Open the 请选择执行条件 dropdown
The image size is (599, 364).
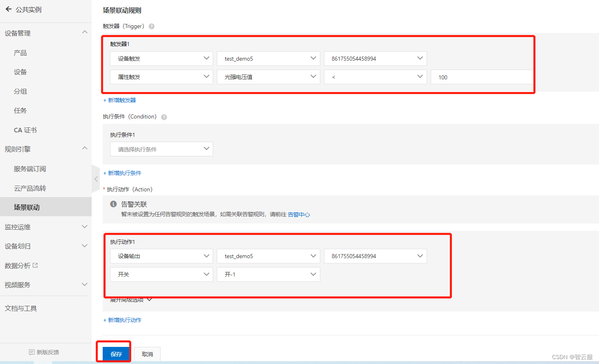[x=161, y=149]
